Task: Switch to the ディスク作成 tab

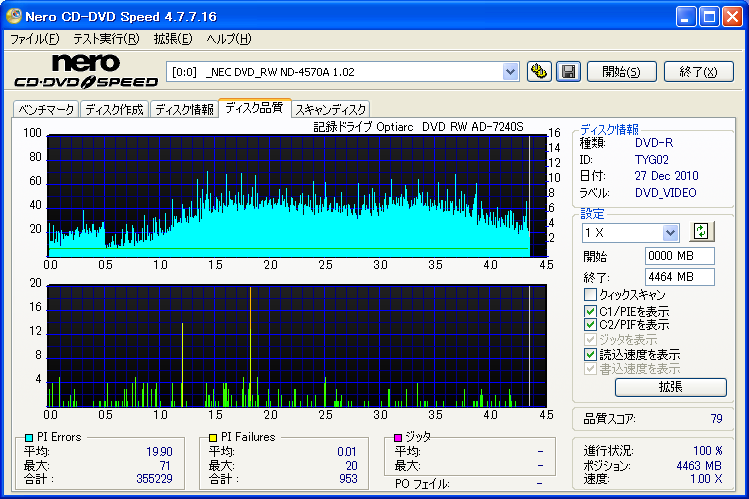Action: [114, 109]
